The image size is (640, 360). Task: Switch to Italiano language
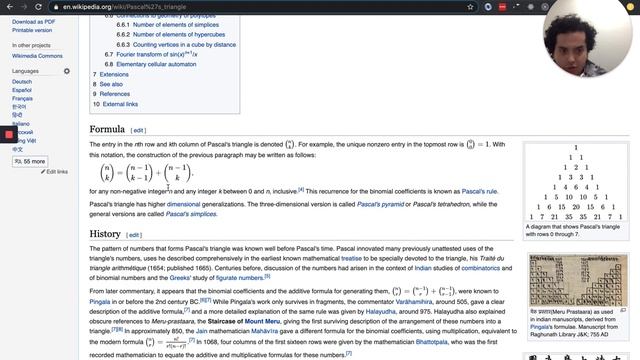(x=21, y=124)
